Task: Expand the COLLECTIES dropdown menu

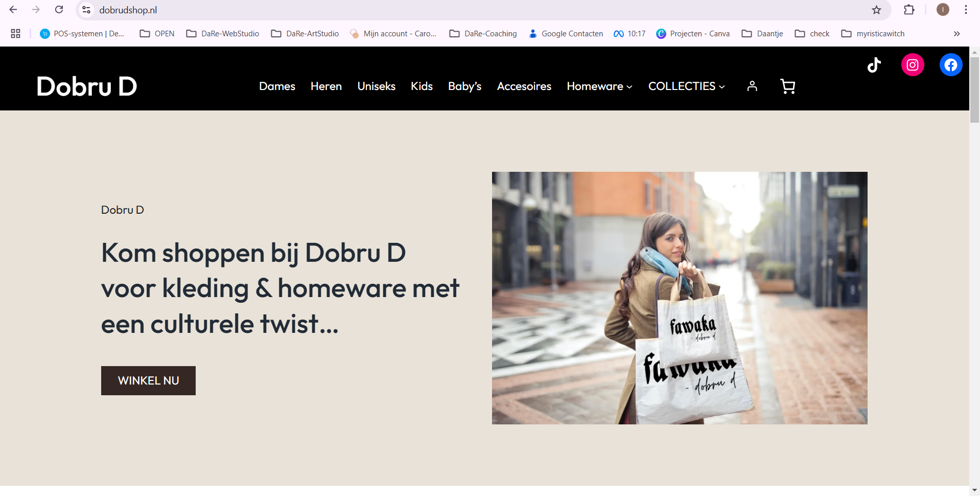Action: [686, 86]
